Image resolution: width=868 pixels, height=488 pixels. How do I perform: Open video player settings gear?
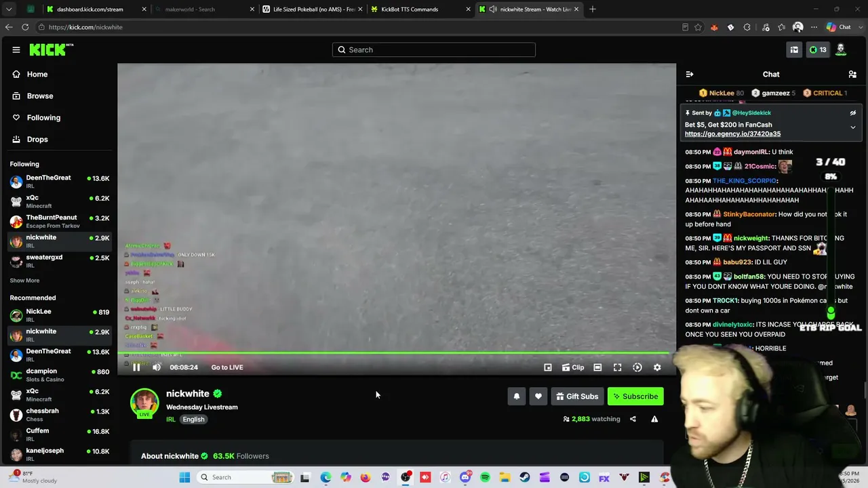point(657,367)
